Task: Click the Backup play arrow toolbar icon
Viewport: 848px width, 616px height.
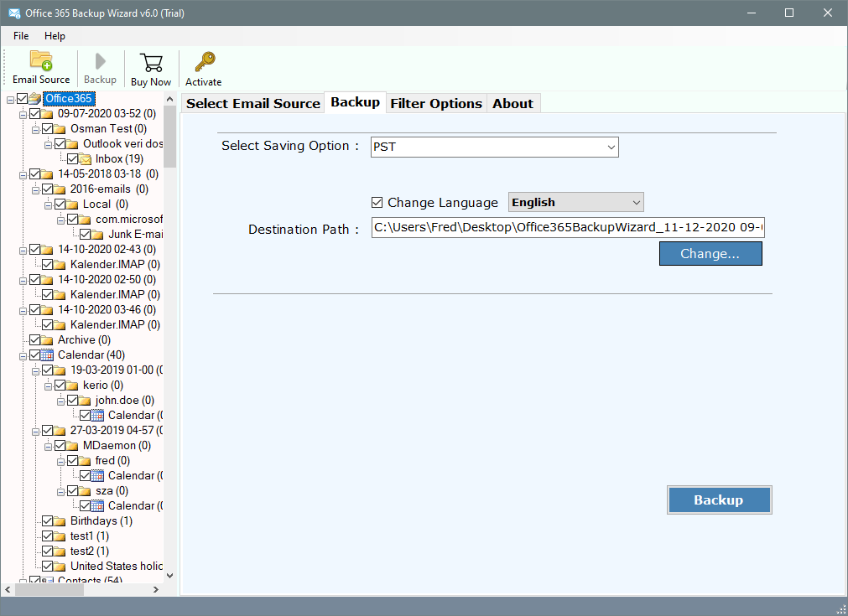Action: 100,61
